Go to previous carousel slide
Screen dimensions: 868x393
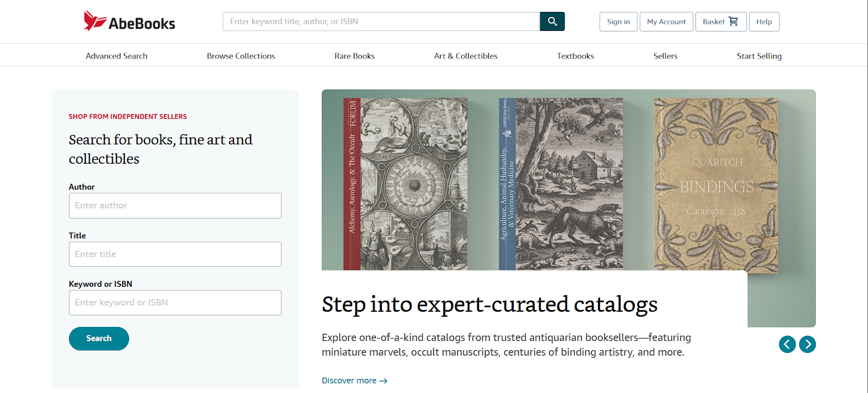[x=787, y=344]
